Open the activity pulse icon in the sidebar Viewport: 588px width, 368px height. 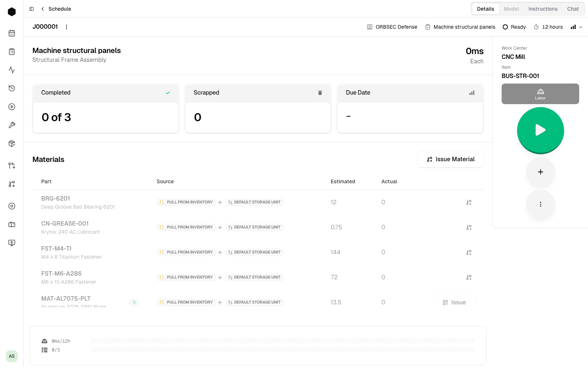pos(12,70)
